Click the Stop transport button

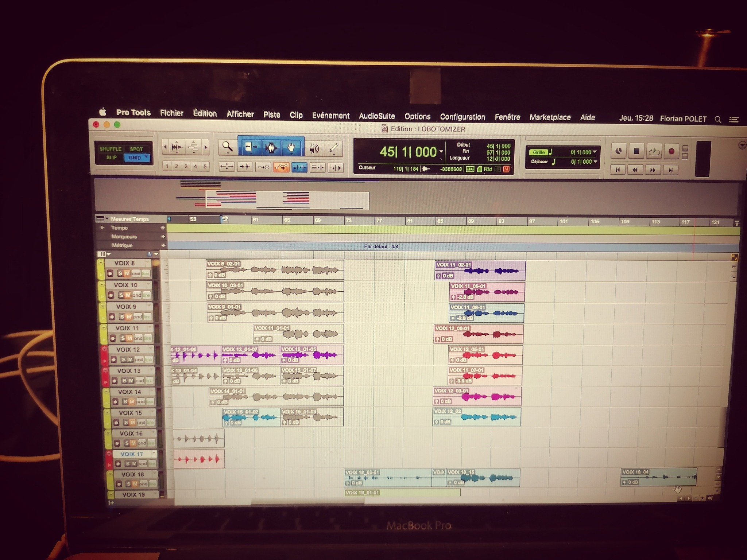pos(636,151)
